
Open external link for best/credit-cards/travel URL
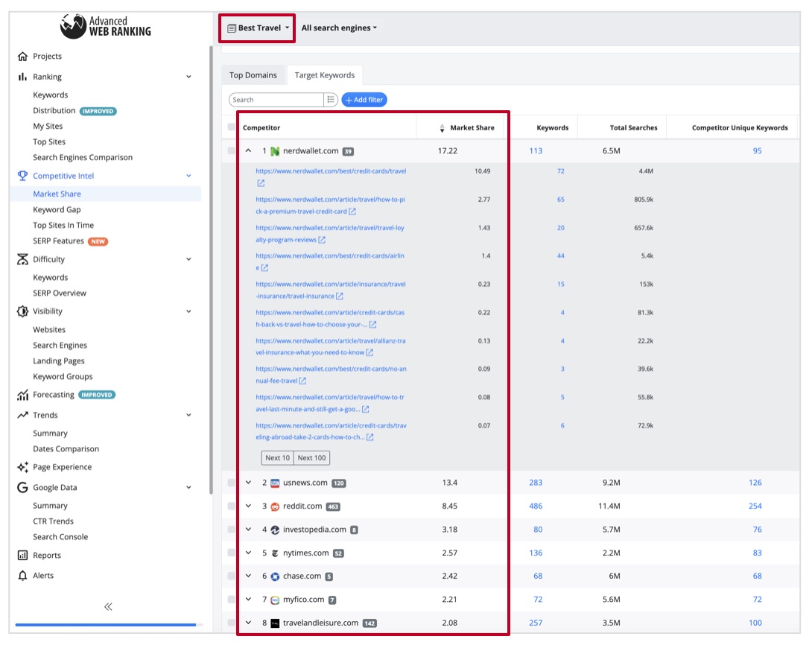pyautogui.click(x=261, y=183)
